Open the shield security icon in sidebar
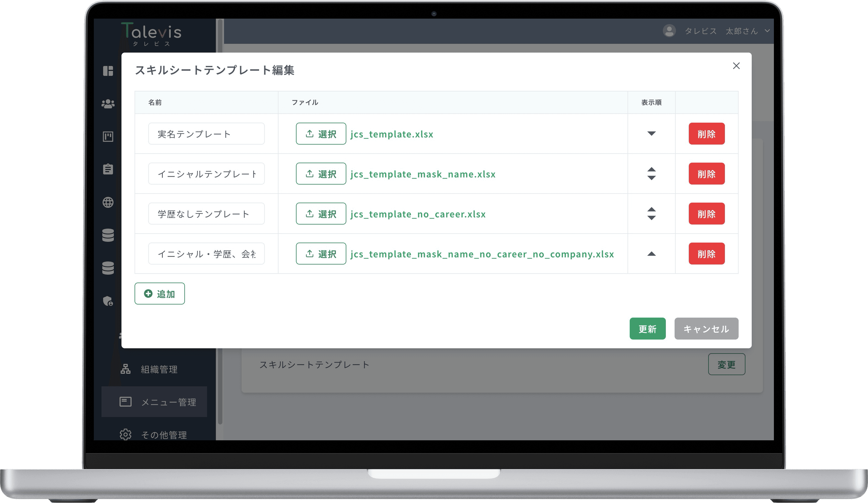 tap(108, 301)
